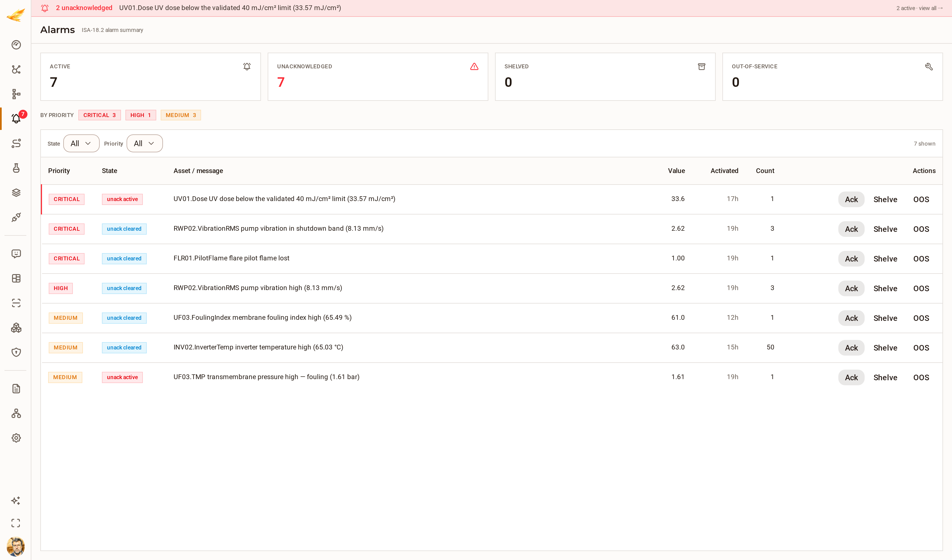952x560 pixels.
Task: Open the security shield icon in sidebar
Action: 16,352
